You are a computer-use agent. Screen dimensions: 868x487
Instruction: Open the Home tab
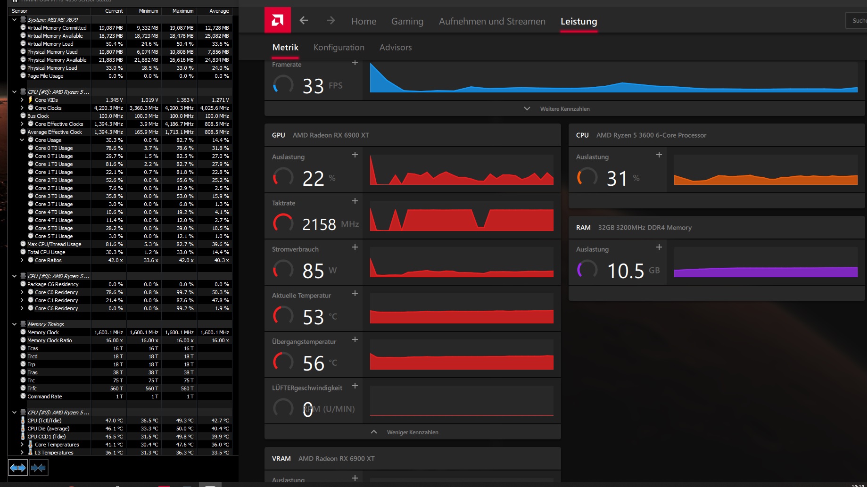(364, 21)
